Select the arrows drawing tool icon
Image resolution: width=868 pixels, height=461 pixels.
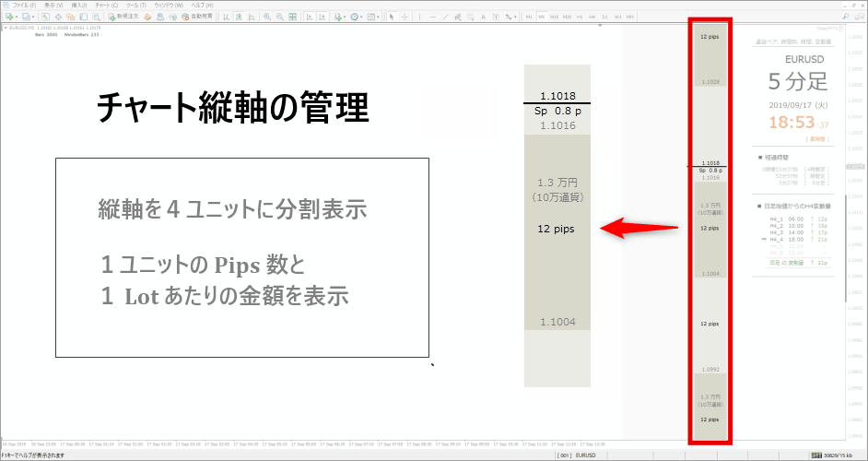[x=509, y=17]
